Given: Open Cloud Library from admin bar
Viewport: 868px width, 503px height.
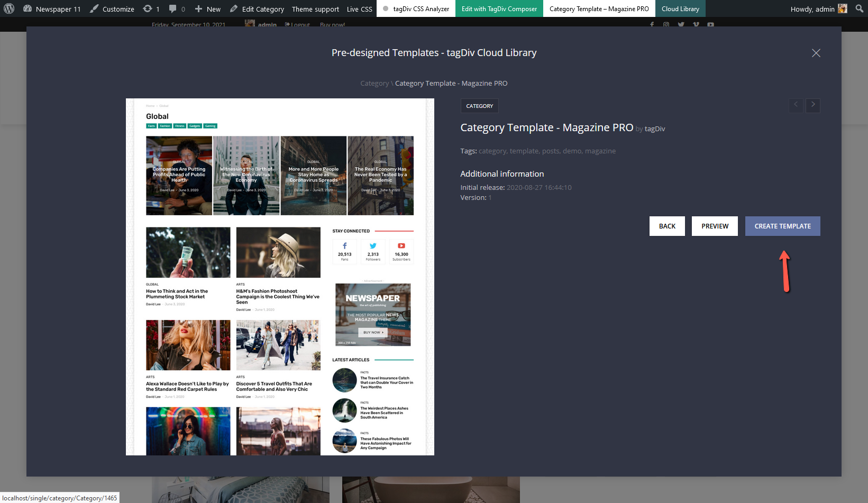Looking at the screenshot, I should click(680, 8).
